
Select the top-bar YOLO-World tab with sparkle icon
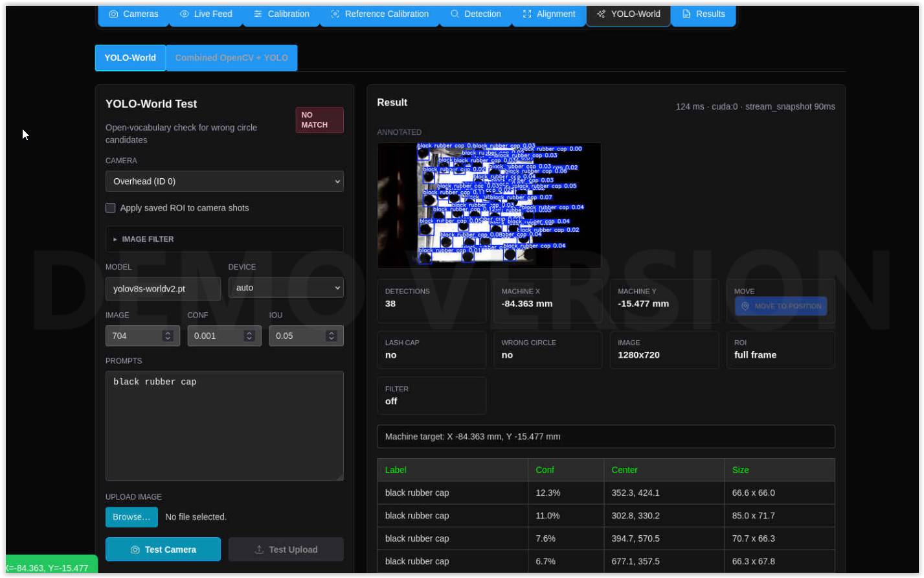click(x=629, y=14)
